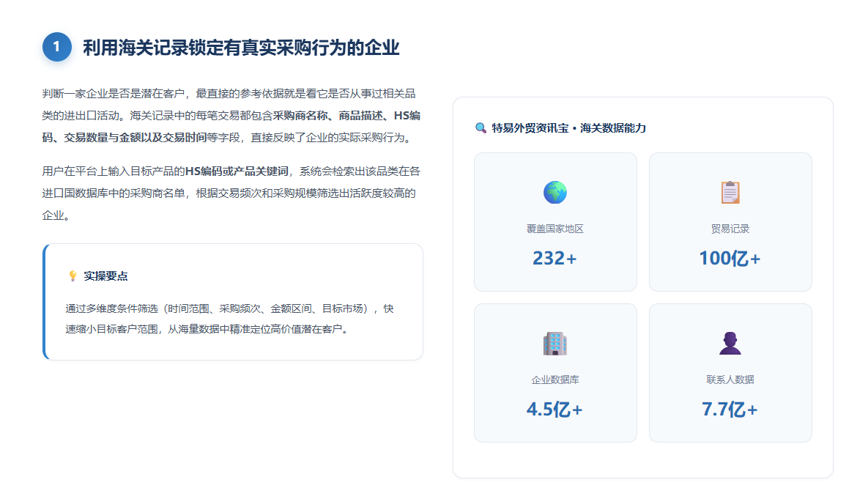This screenshot has width=868, height=488.
Task: Click the magnifying glass icon beside 特易外贸资讯宝
Action: tap(481, 128)
